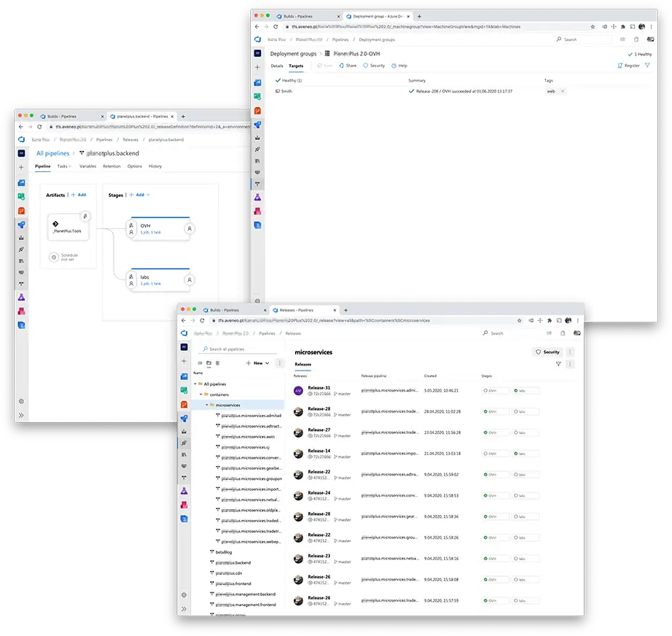This screenshot has width=672, height=636.
Task: Click the Search all pipelines field
Action: coord(233,349)
